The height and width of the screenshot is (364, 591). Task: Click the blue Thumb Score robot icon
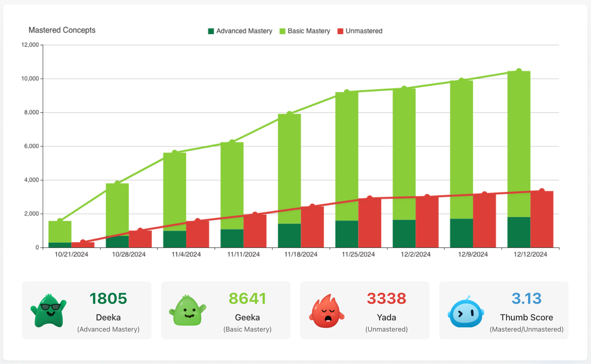point(466,312)
